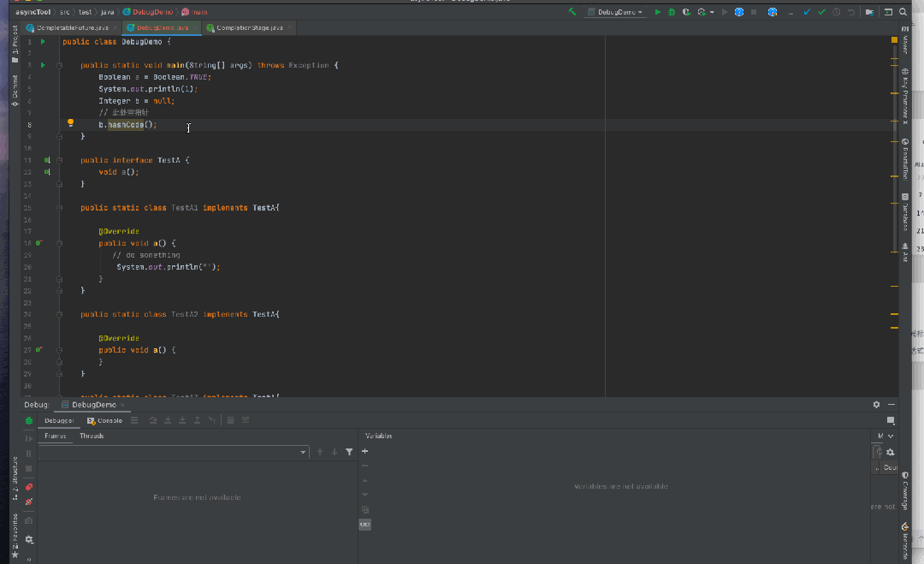Open View Breakpoints in debug sidebar
The image size is (924, 564).
(x=28, y=487)
